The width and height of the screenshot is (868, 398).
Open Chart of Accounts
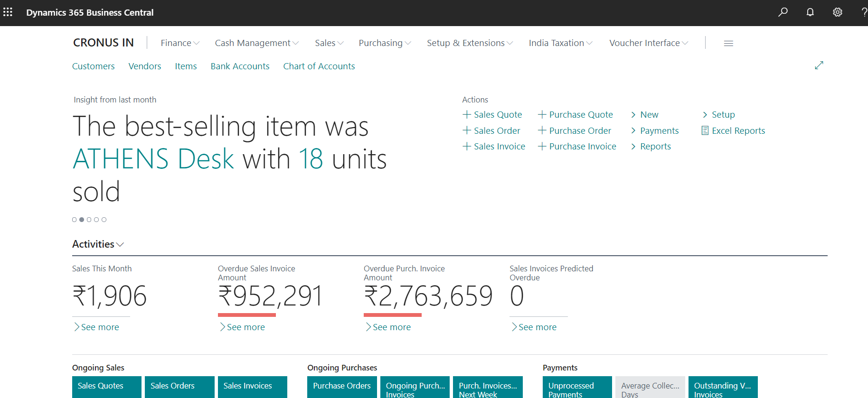[x=319, y=66]
